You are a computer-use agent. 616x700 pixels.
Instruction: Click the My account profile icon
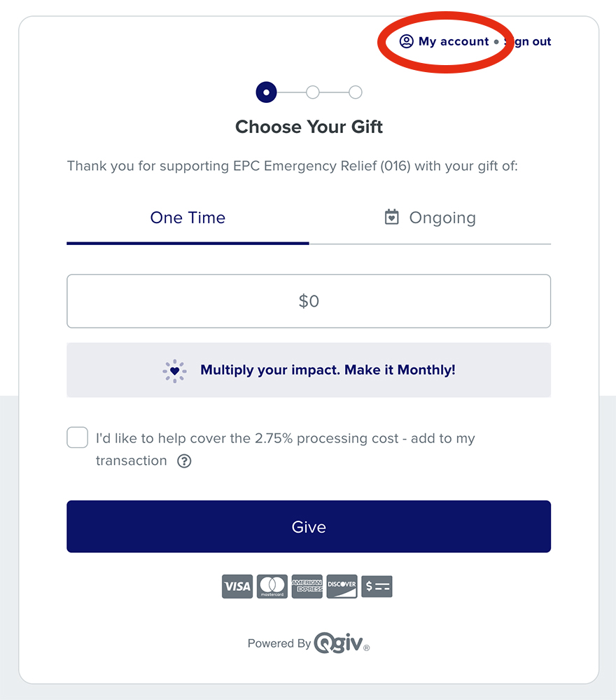click(406, 41)
